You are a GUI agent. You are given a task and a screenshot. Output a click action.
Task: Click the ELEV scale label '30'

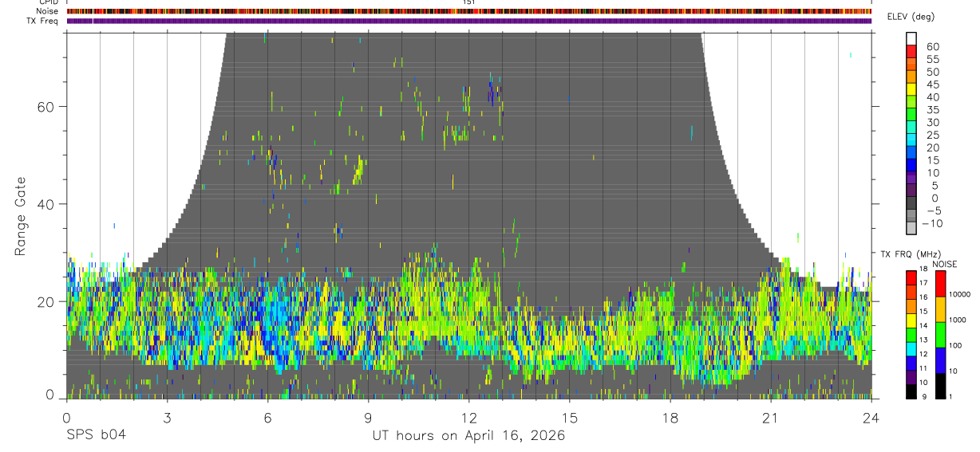point(932,123)
